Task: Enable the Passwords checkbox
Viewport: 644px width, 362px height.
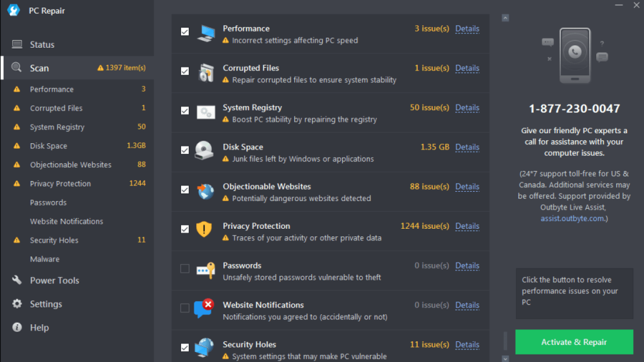Action: pos(185,269)
